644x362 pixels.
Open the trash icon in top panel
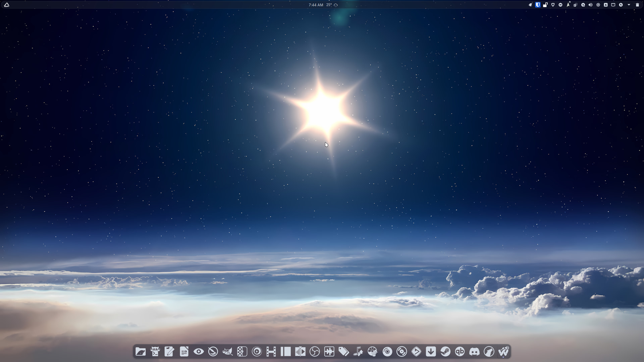(637, 5)
